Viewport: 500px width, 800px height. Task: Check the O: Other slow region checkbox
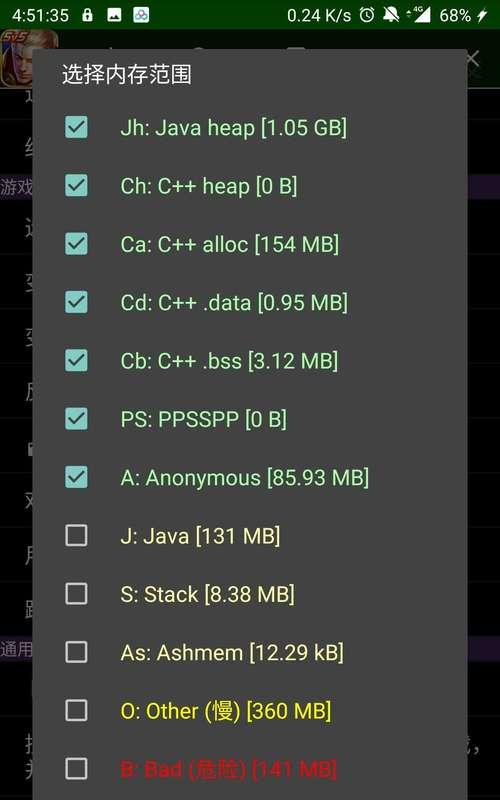(76, 710)
